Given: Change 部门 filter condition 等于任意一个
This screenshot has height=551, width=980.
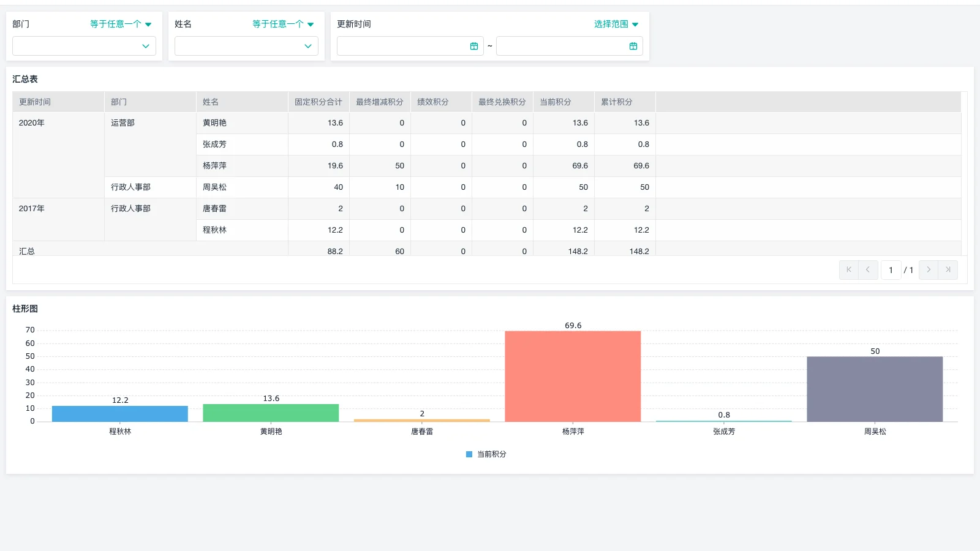Looking at the screenshot, I should point(120,24).
